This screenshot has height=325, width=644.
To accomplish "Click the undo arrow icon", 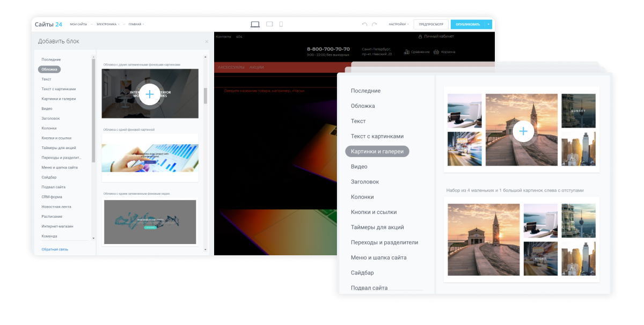I will pos(365,24).
